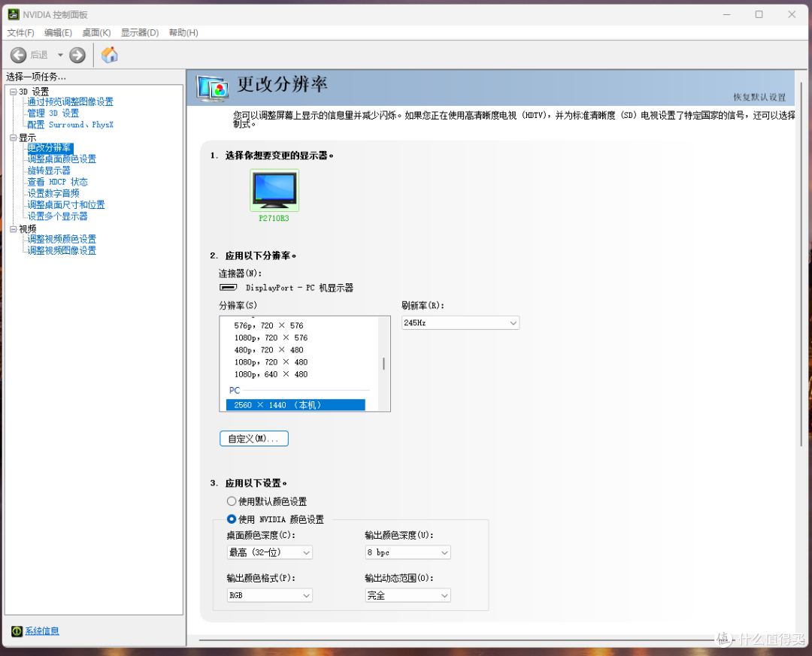
Task: Collapse the 视频 tree node
Action: coord(13,229)
